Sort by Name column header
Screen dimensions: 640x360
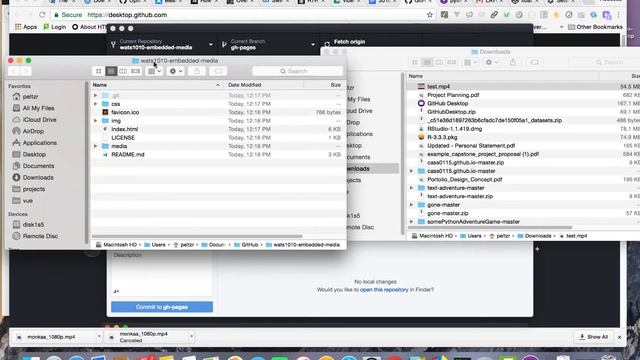point(157,85)
